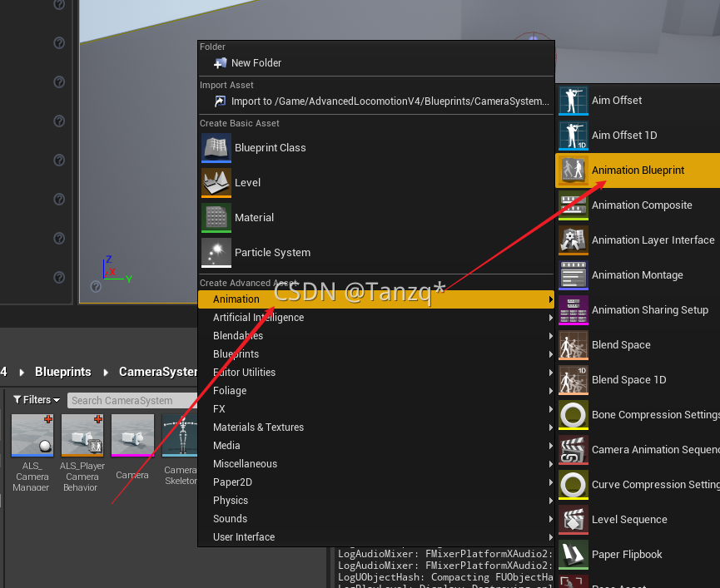Open the Sounds submenu
Image resolution: width=720 pixels, height=588 pixels.
tap(376, 519)
